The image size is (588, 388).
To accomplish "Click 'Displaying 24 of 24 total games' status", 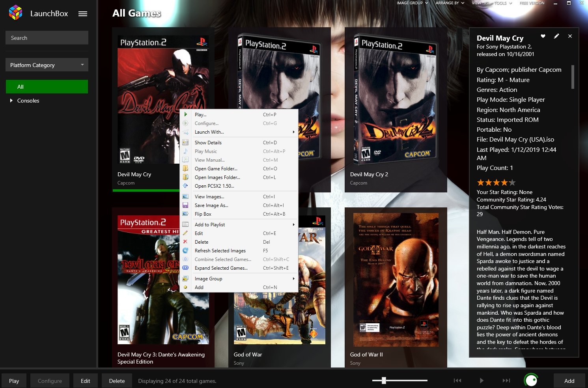I will pos(177,381).
